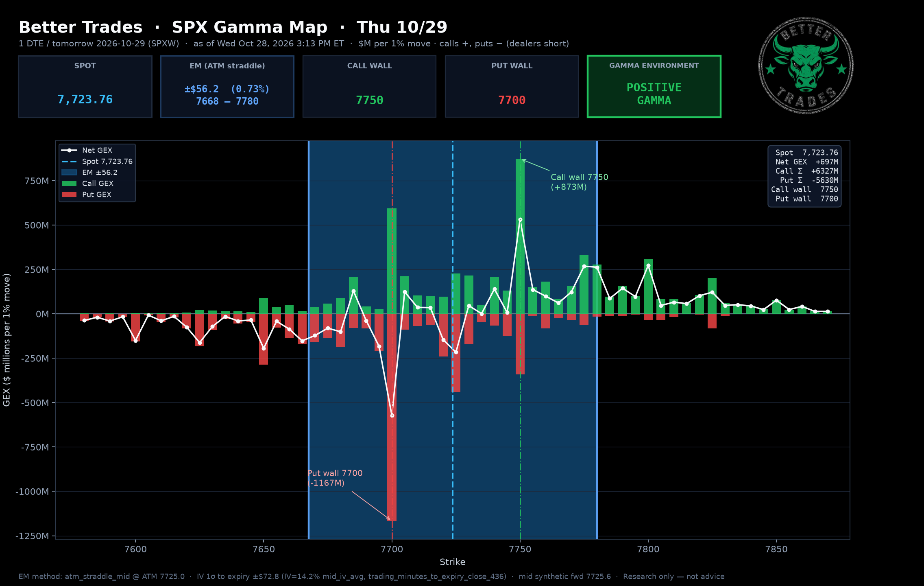This screenshot has height=586, width=924.
Task: Click the 7750 strike axis label
Action: click(x=520, y=549)
